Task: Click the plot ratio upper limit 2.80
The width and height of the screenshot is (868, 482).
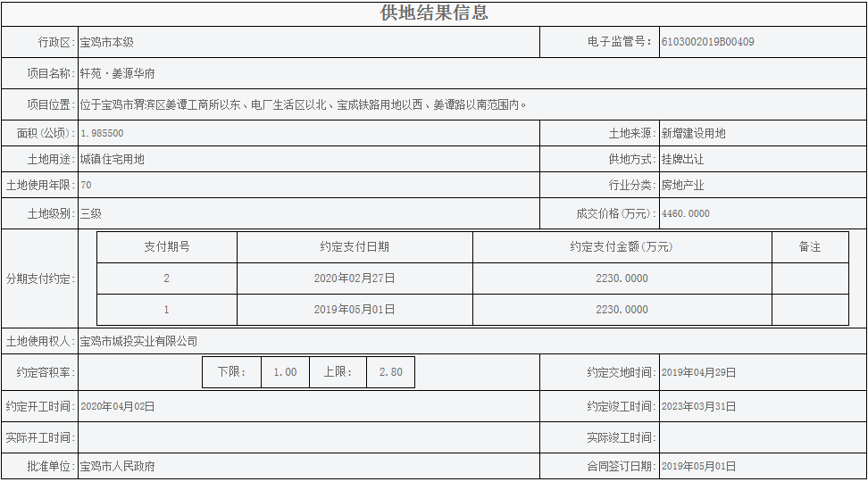Action: point(390,372)
